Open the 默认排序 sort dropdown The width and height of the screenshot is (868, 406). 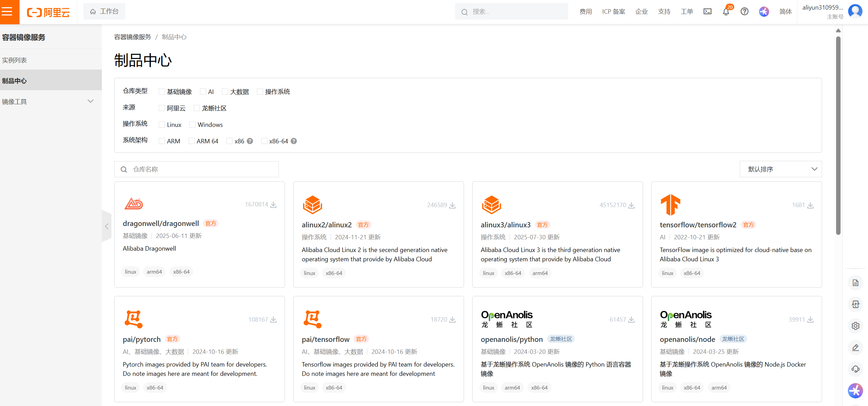tap(781, 169)
